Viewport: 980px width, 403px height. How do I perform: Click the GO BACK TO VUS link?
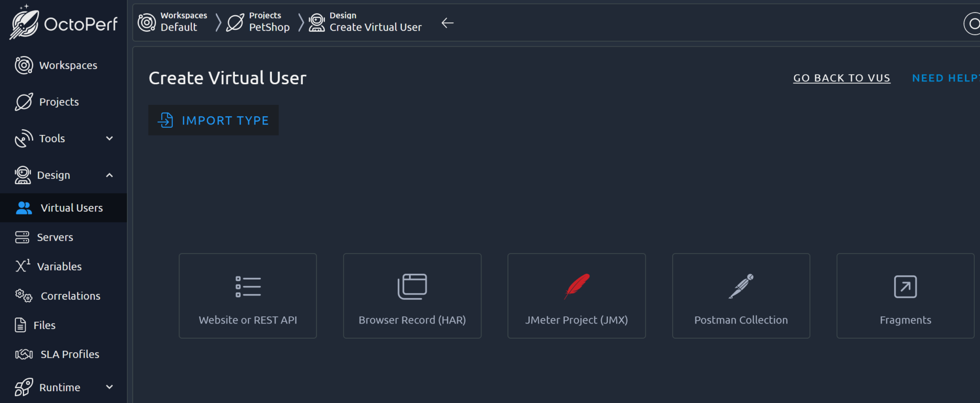tap(841, 78)
